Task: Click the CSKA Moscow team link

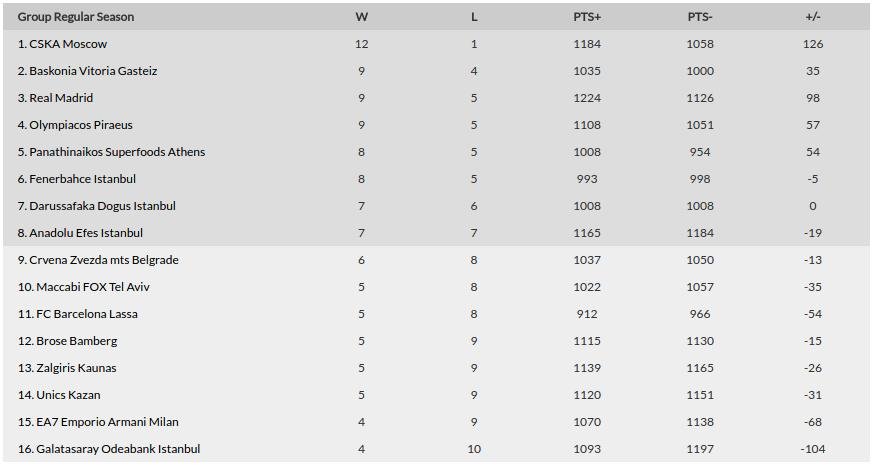Action: click(68, 44)
